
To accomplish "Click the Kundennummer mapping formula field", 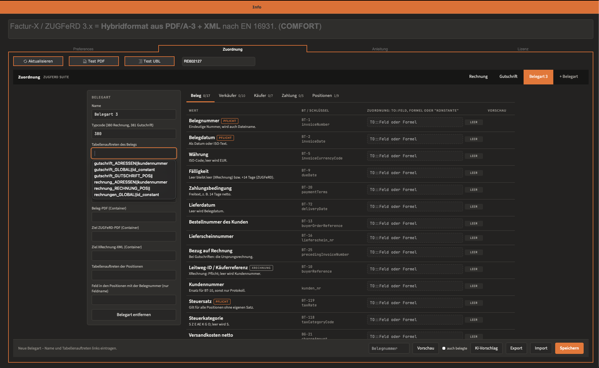I will click(414, 286).
